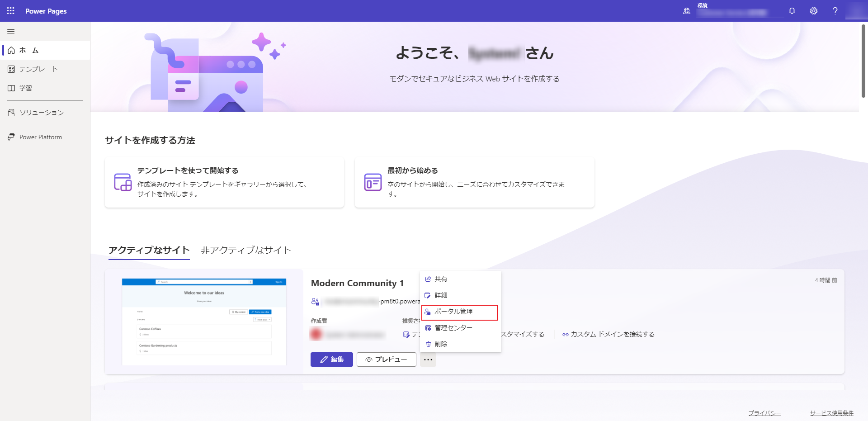Image resolution: width=868 pixels, height=421 pixels.
Task: Select ホーム in the sidebar
Action: (29, 50)
